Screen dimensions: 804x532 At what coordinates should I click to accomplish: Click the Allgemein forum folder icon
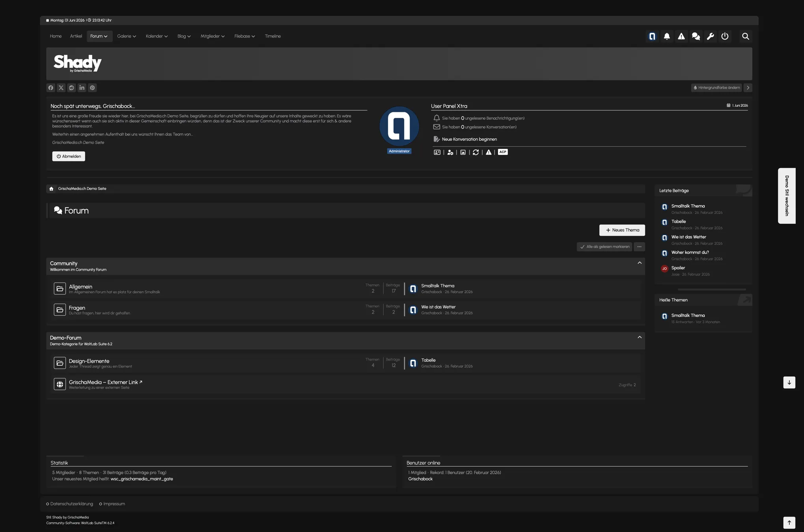click(60, 288)
